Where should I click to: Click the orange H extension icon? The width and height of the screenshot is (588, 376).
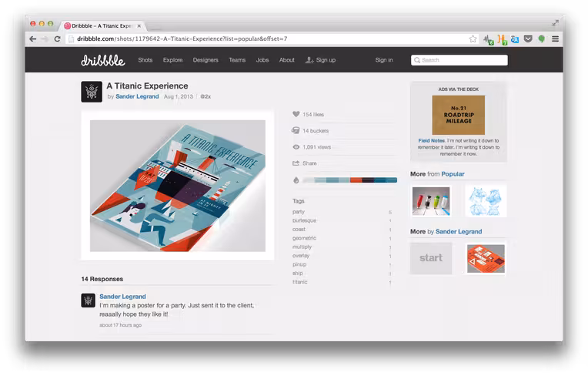502,39
